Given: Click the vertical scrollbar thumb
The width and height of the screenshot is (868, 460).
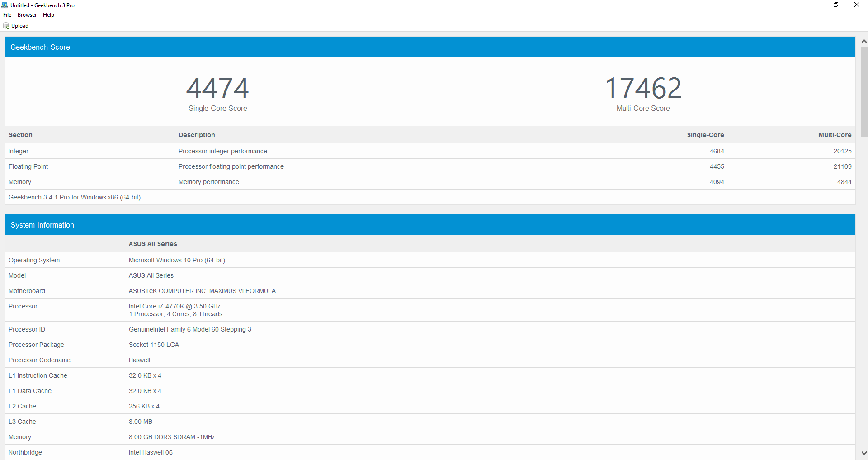Looking at the screenshot, I should (x=863, y=91).
